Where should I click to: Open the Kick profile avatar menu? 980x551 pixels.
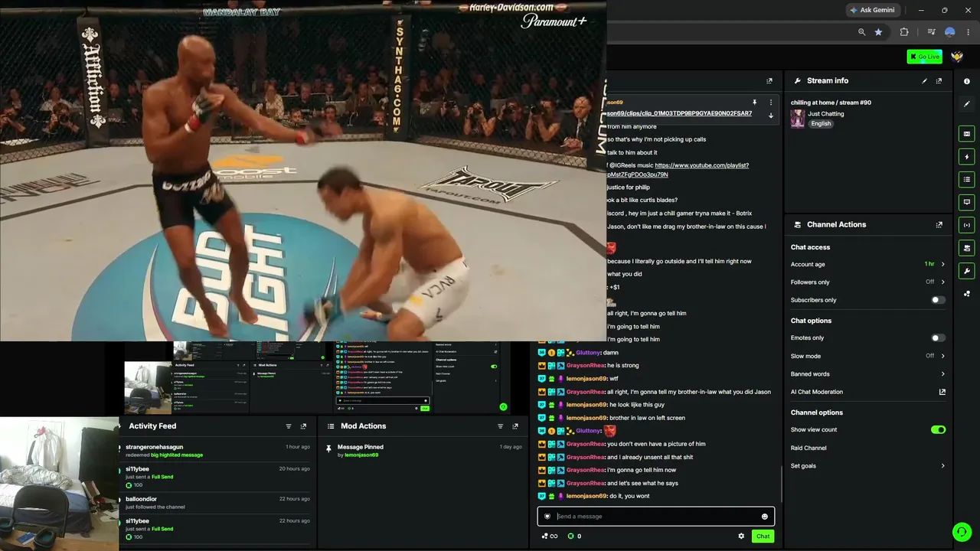(957, 57)
